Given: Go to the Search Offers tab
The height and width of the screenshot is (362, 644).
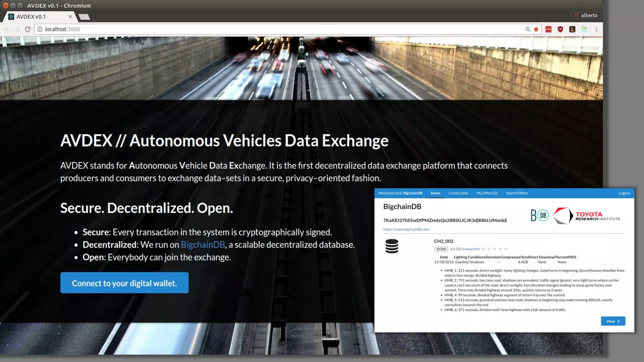Looking at the screenshot, I should (x=517, y=193).
